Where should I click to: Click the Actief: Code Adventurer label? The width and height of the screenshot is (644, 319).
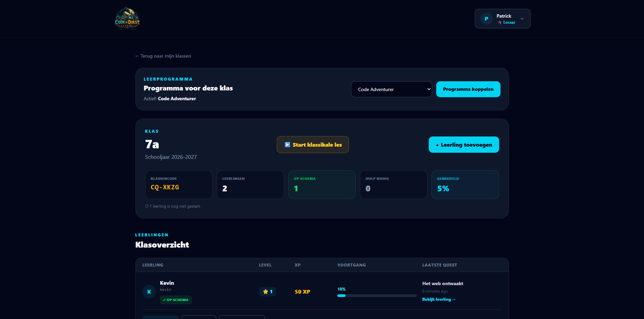coord(170,99)
